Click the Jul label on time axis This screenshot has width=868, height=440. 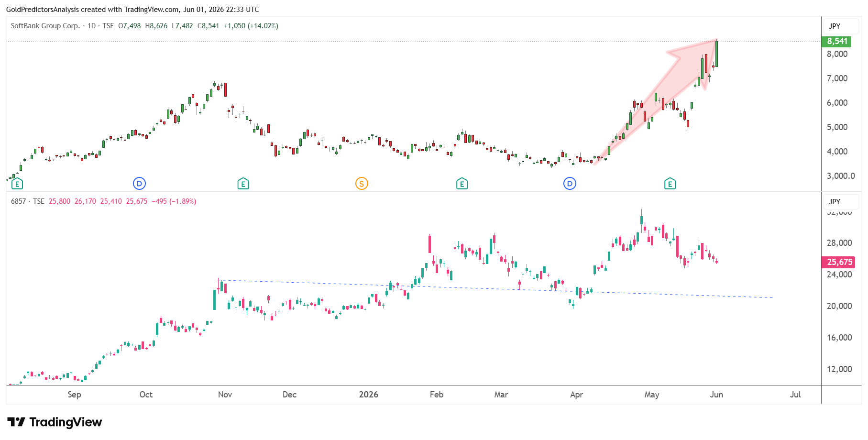[x=795, y=395]
